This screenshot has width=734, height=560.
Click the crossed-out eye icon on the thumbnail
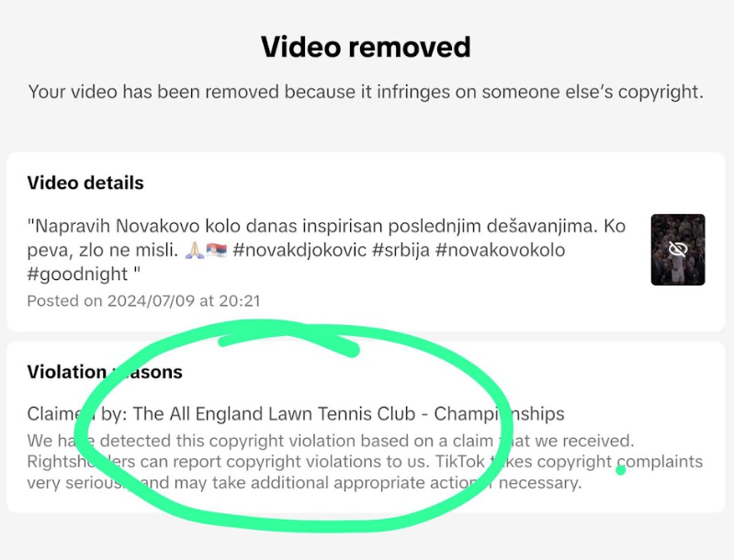click(x=677, y=250)
